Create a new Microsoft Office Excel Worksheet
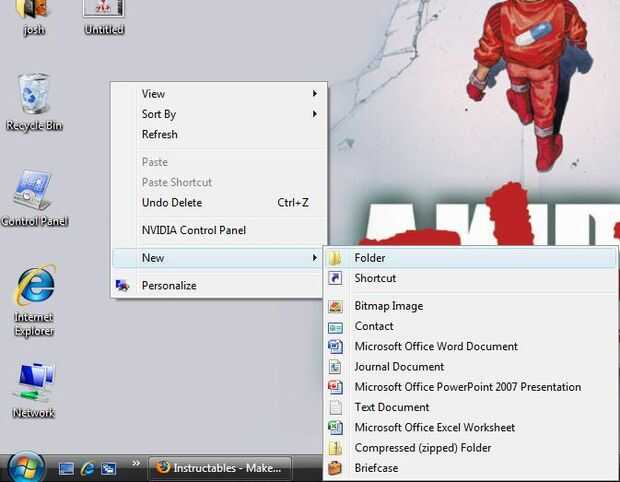Viewport: 620px width, 482px height. click(471, 427)
